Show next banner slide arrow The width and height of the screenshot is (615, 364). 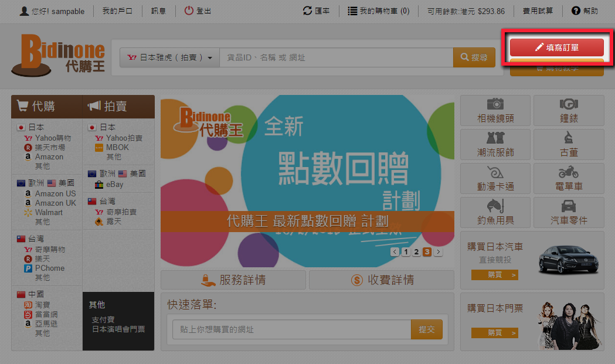pos(438,252)
